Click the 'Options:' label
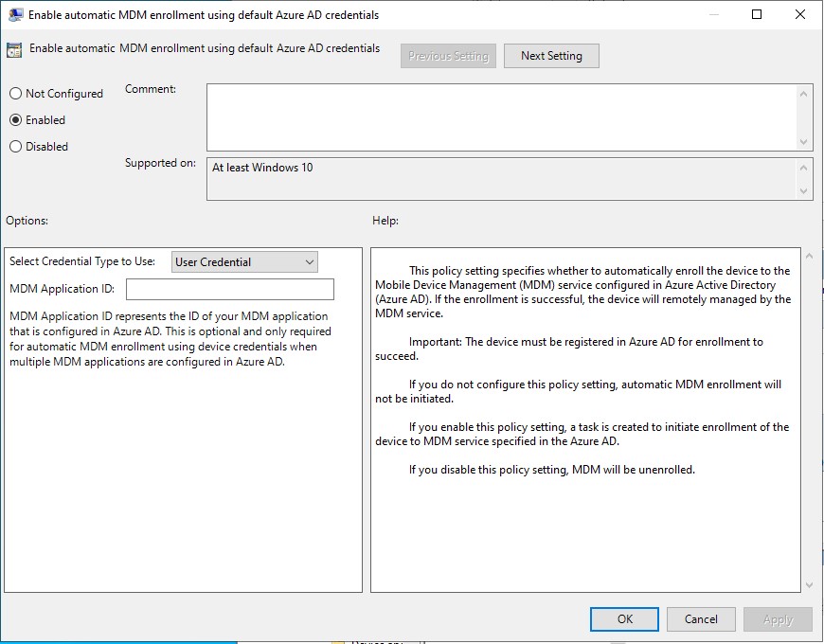Image resolution: width=824 pixels, height=644 pixels. 27,221
